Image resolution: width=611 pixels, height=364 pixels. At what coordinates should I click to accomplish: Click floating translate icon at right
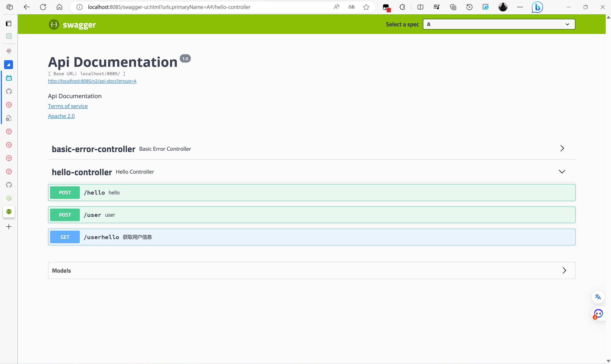(x=598, y=297)
